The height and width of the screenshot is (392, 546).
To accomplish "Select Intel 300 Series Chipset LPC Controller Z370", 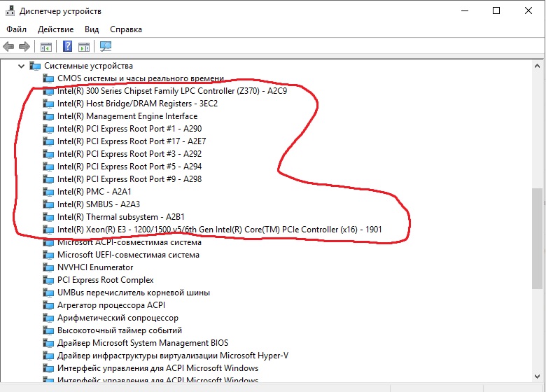I will 172,91.
